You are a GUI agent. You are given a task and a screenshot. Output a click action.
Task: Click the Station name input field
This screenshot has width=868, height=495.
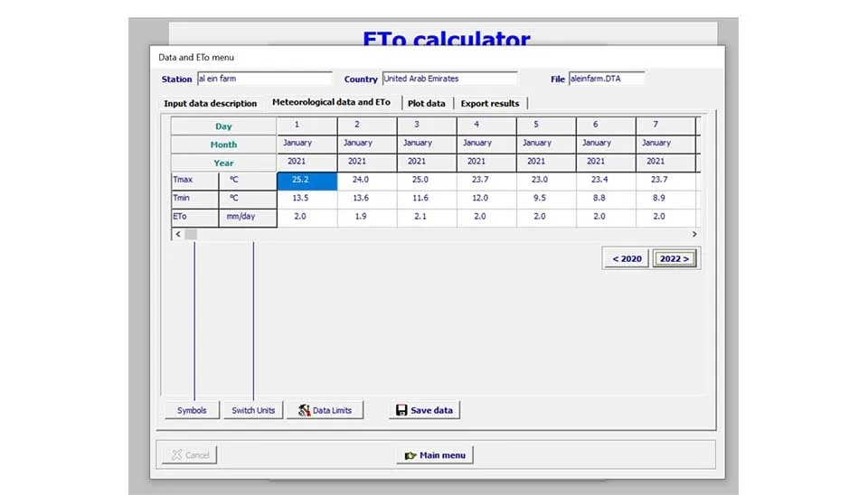tap(264, 79)
